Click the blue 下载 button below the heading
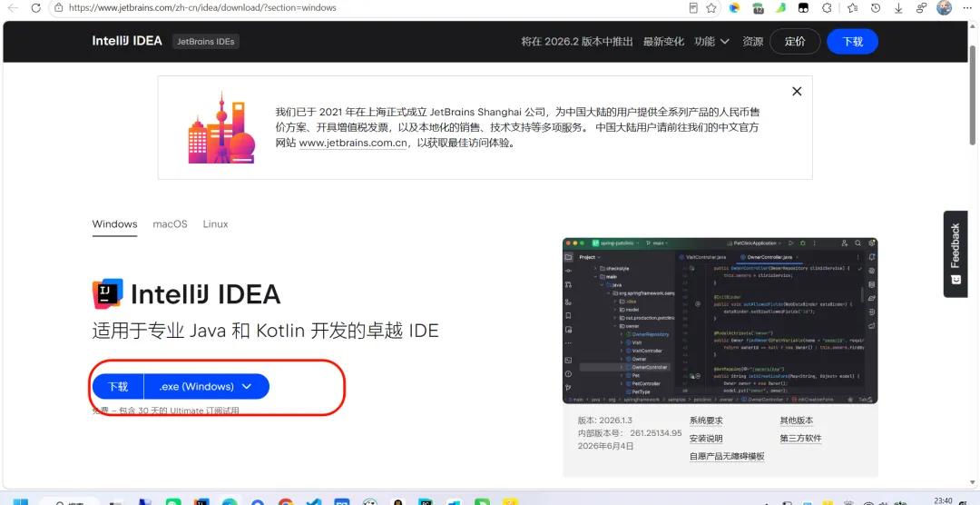 coord(118,387)
